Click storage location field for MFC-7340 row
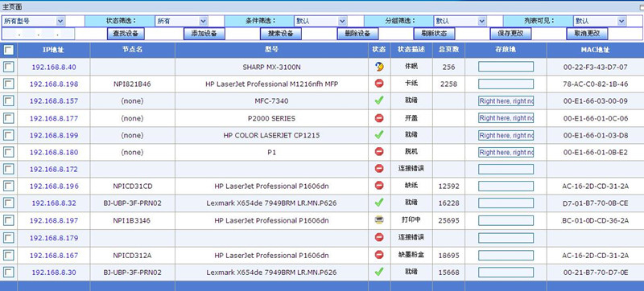Viewport: 644px width, 291px height. [506, 100]
